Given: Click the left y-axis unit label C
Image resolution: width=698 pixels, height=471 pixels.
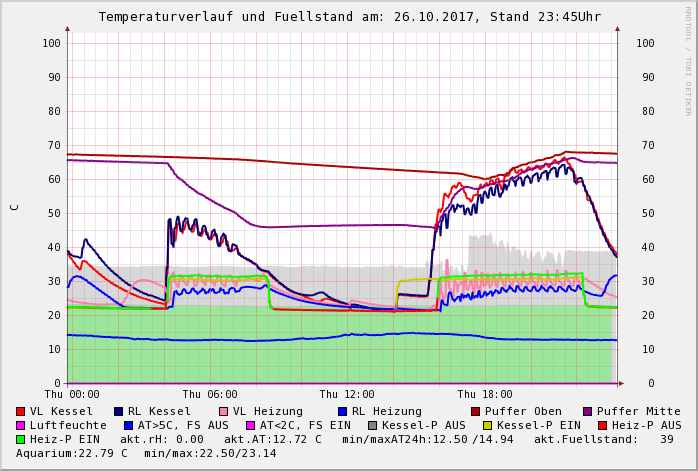Looking at the screenshot, I should (14, 207).
